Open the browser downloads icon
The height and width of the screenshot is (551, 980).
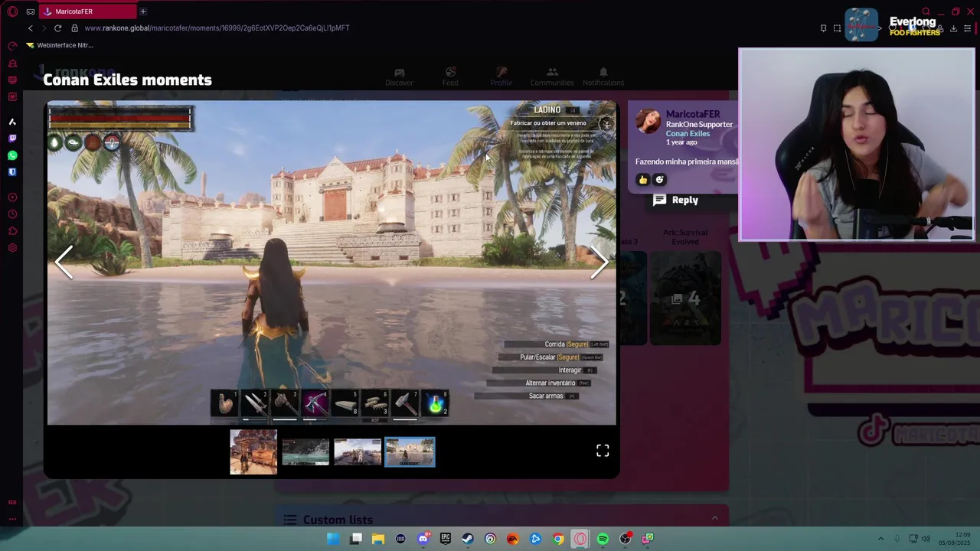point(953,28)
